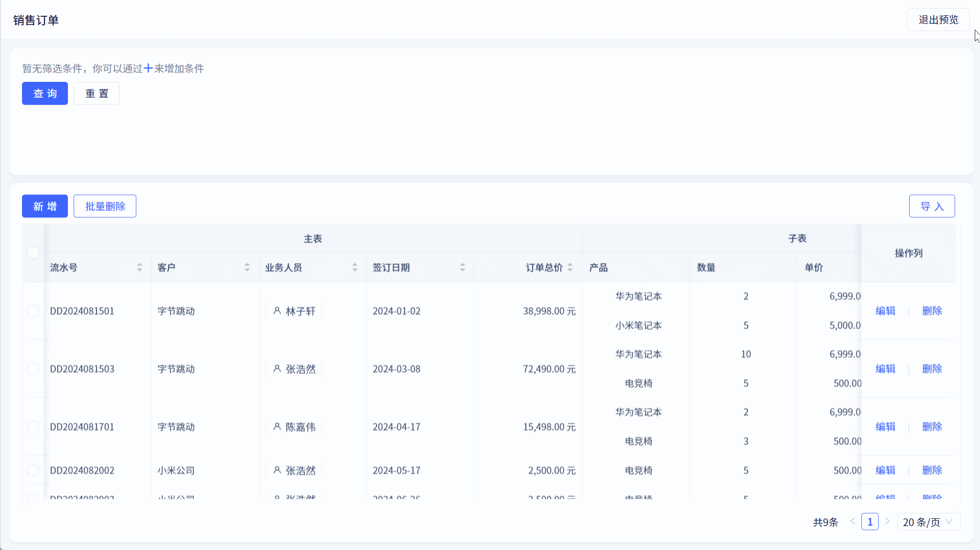
Task: Edit order DD2024081701
Action: click(885, 427)
